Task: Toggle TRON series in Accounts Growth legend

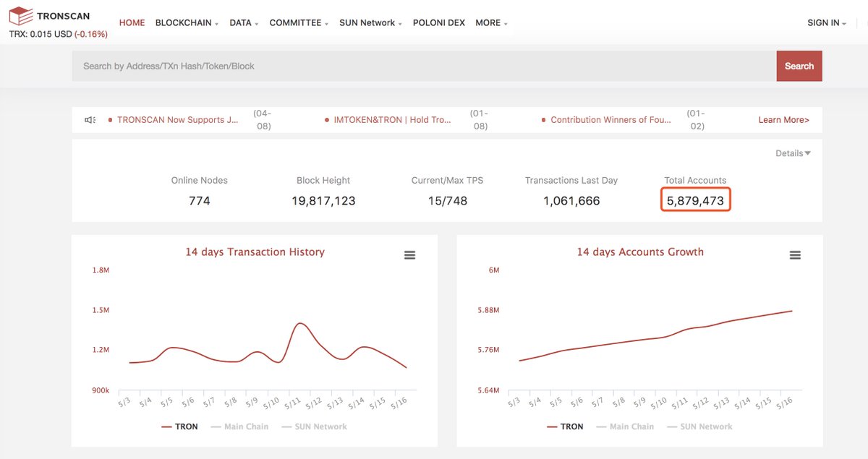Action: 563,426
